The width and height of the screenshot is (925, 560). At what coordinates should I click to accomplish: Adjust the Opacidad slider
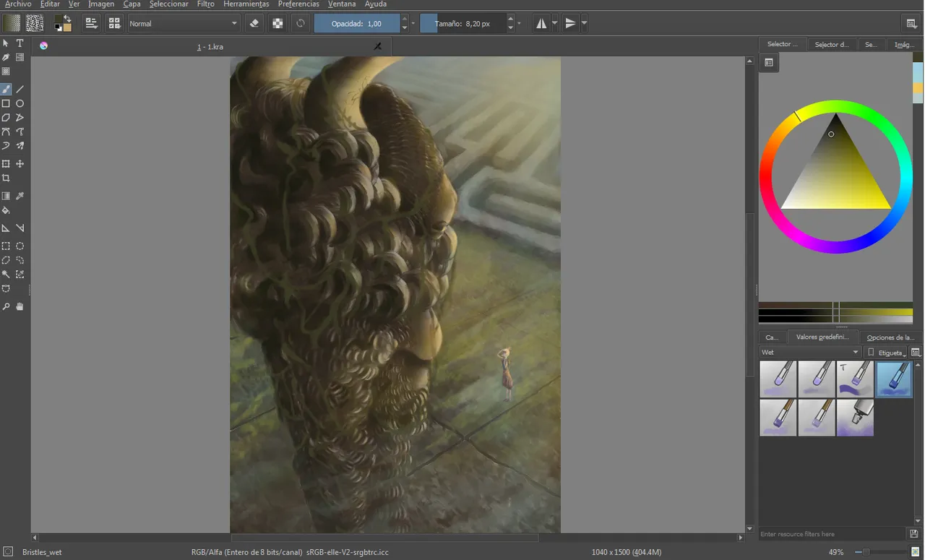(x=357, y=23)
